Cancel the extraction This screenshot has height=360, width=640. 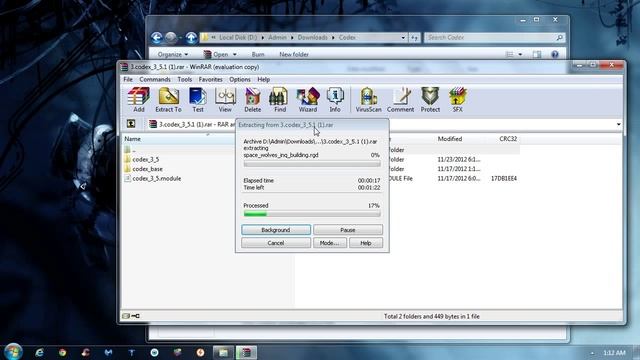point(276,243)
